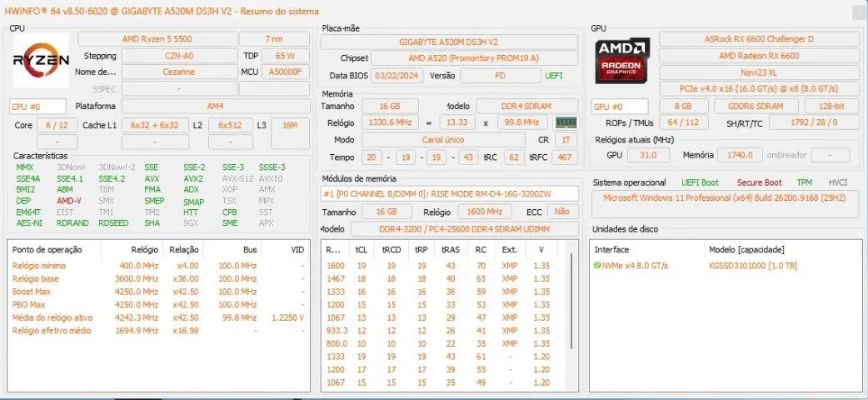Select the GPU clock value '31.0'
The width and height of the screenshot is (868, 400).
tap(648, 156)
